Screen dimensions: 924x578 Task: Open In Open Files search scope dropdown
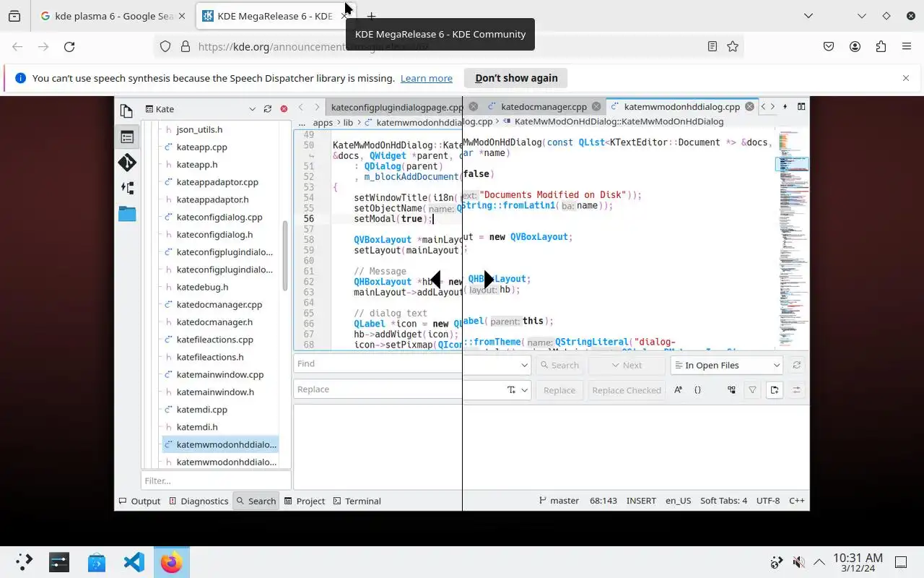tap(726, 365)
